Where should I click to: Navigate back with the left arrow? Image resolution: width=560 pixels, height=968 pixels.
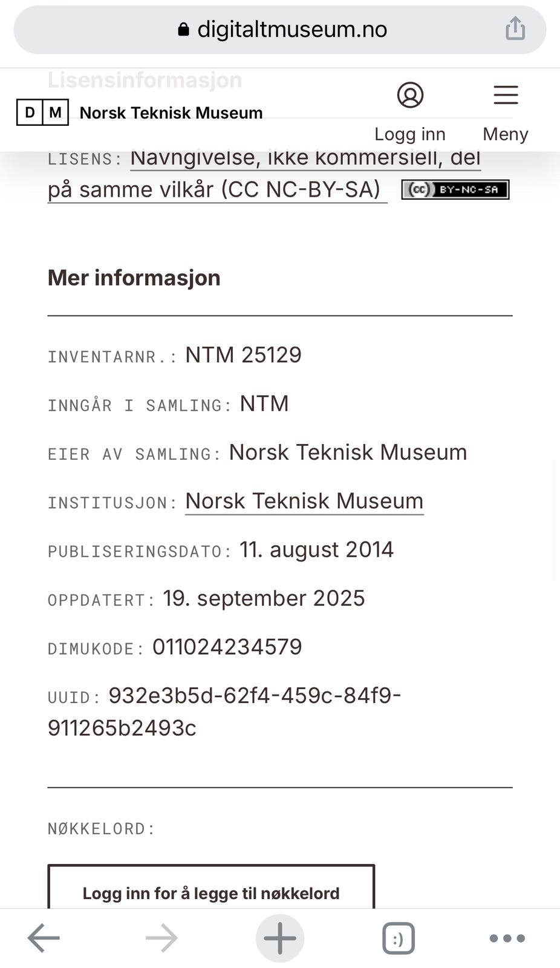[42, 937]
